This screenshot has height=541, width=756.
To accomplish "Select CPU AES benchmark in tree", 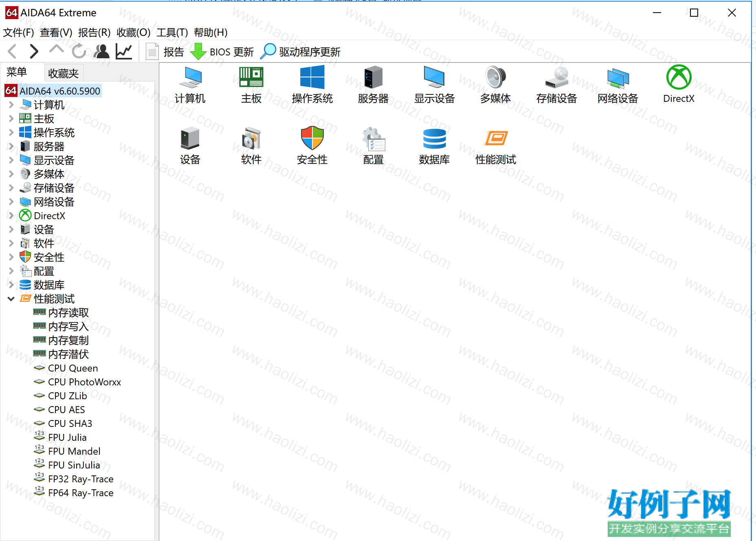I will (59, 410).
